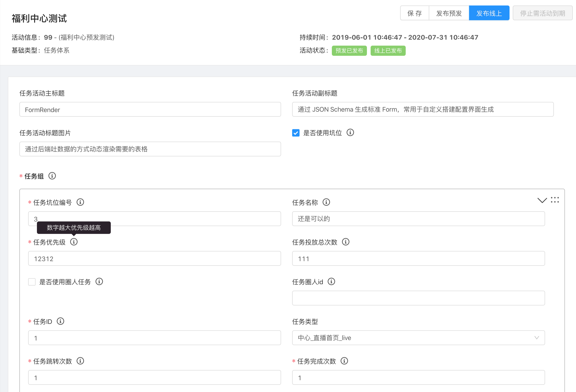Click the 发布预发 button
Viewport: 576px width, 392px height.
click(449, 13)
